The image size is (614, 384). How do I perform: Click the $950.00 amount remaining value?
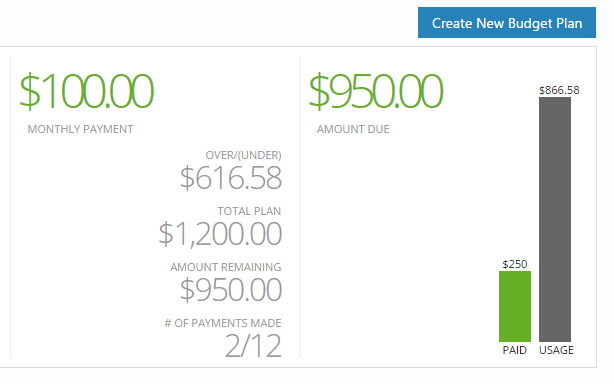coord(231,290)
